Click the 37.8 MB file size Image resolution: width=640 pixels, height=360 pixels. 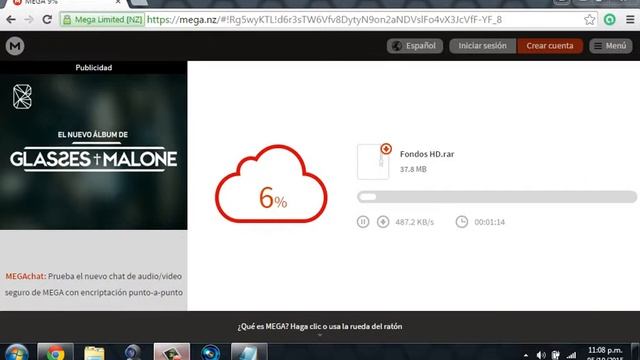pos(413,169)
